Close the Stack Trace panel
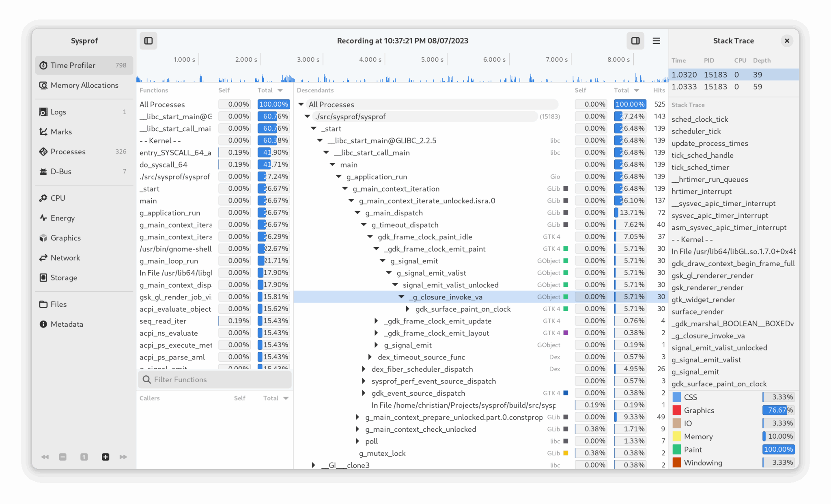Viewport: 831px width, 504px height. [787, 41]
